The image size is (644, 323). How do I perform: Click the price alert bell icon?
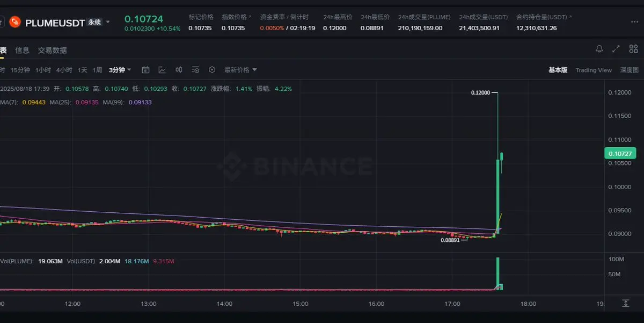[599, 49]
